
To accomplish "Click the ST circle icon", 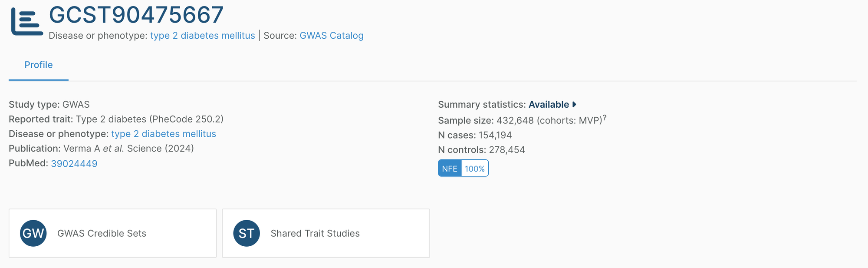I will [x=247, y=233].
